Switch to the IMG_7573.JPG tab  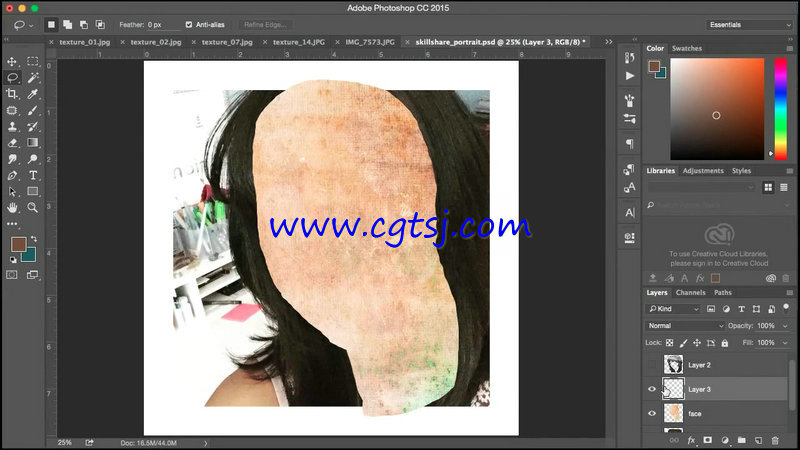pyautogui.click(x=370, y=42)
